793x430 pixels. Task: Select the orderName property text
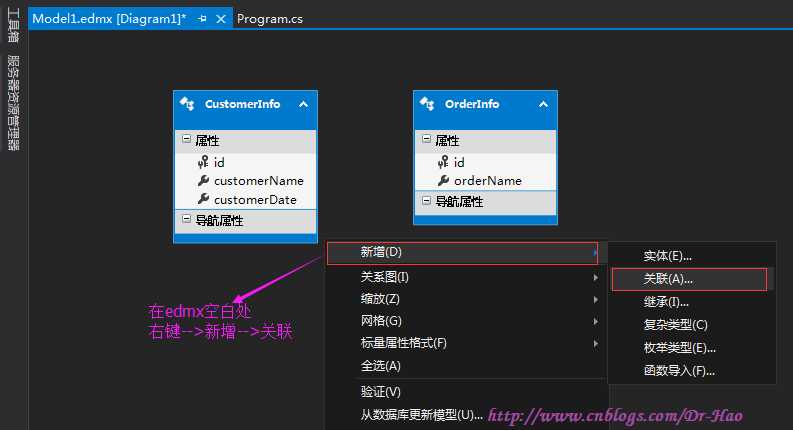point(488,181)
